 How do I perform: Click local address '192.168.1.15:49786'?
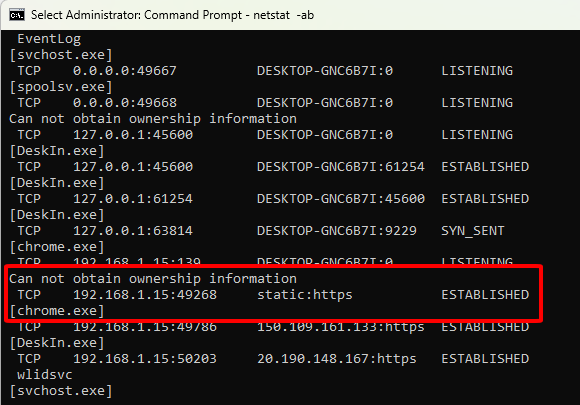145,327
